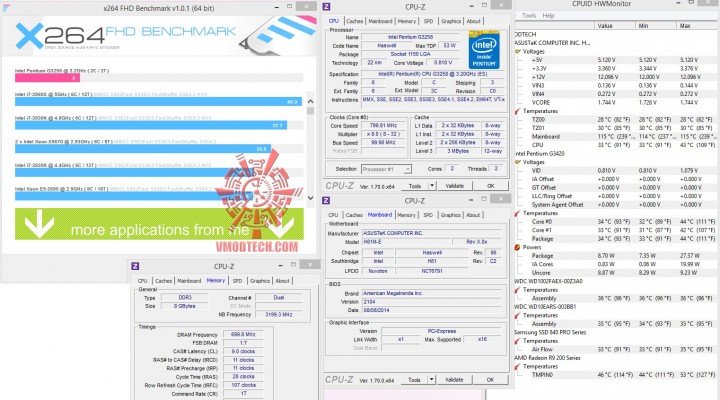Click the CPU-Z app icon in Memory window titlebar
Image resolution: width=720 pixels, height=400 pixels.
coord(135,266)
